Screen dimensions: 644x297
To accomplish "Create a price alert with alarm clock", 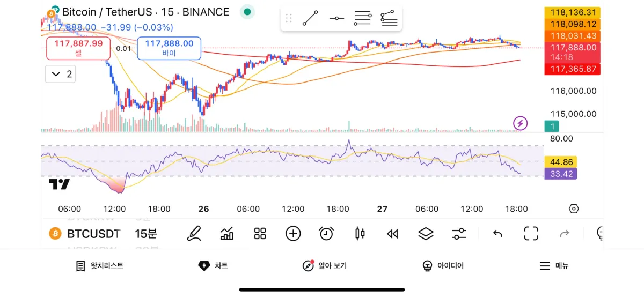I will [x=326, y=233].
